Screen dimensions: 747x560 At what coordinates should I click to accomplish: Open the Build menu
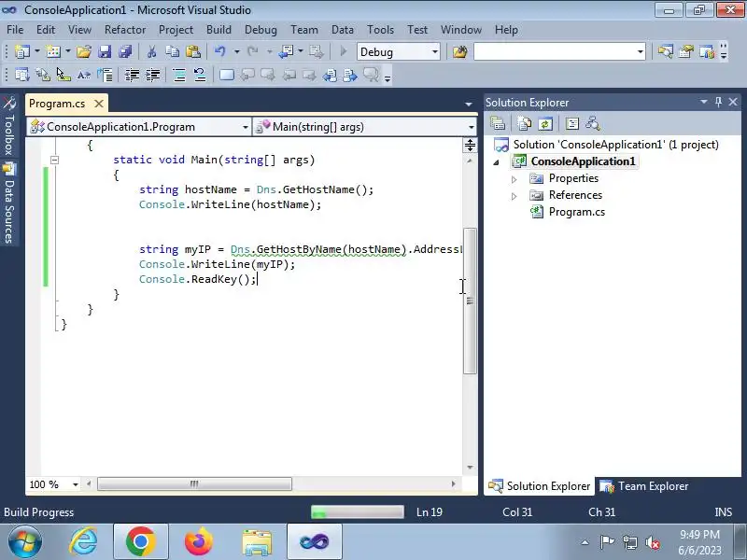coord(218,30)
